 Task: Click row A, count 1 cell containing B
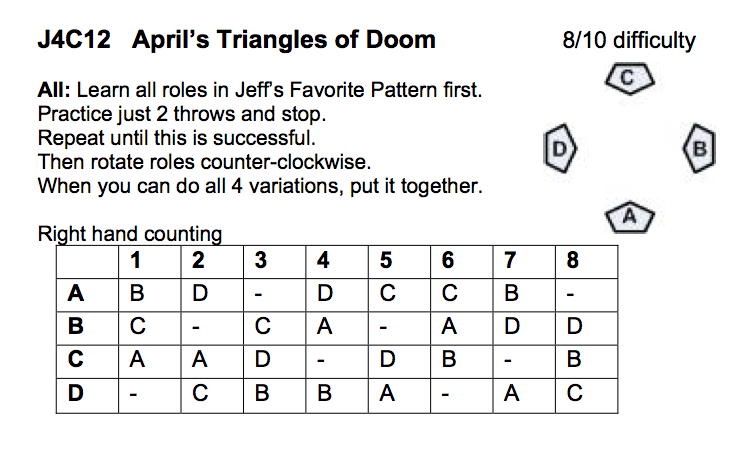(150, 295)
